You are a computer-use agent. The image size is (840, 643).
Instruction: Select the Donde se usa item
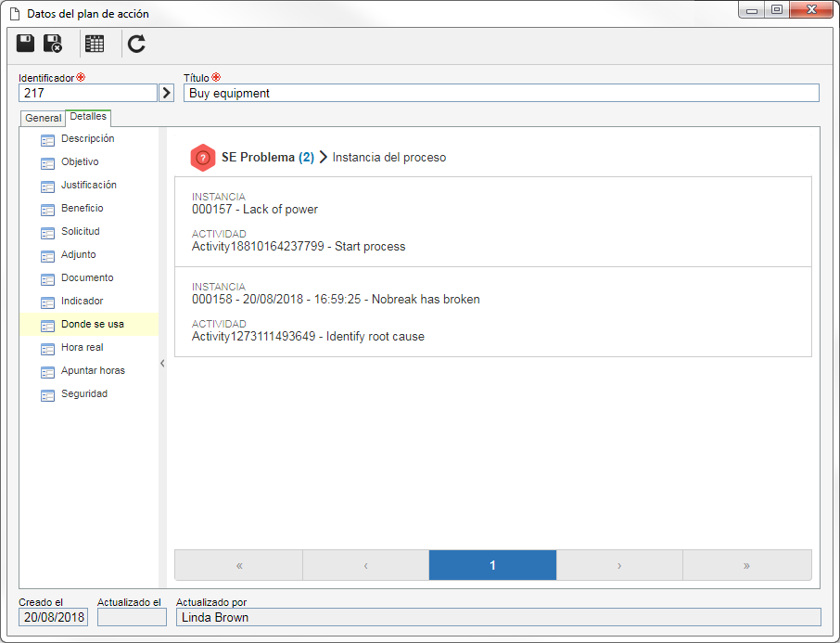[89, 325]
